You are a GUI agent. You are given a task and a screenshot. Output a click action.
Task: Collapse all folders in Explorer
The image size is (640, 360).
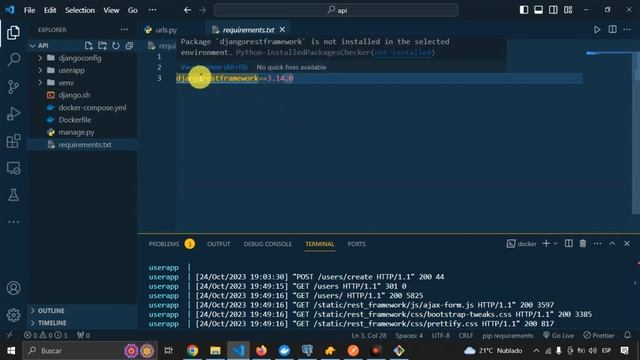pos(129,46)
